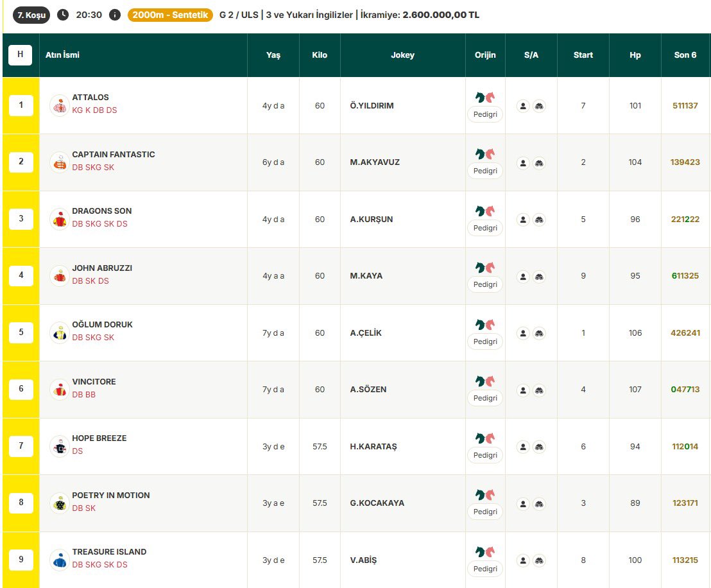Screen dimensions: 711x588
Task: Open jockey silks icon for DRAGONS SON
Action: pos(60,219)
